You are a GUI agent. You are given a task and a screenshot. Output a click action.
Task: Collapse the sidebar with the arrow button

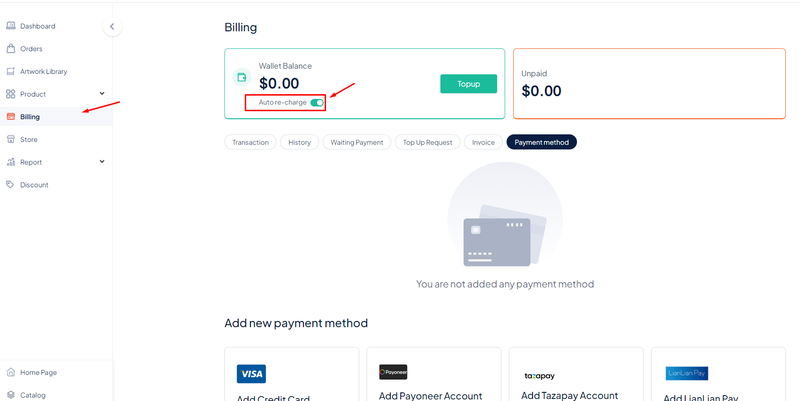click(112, 27)
